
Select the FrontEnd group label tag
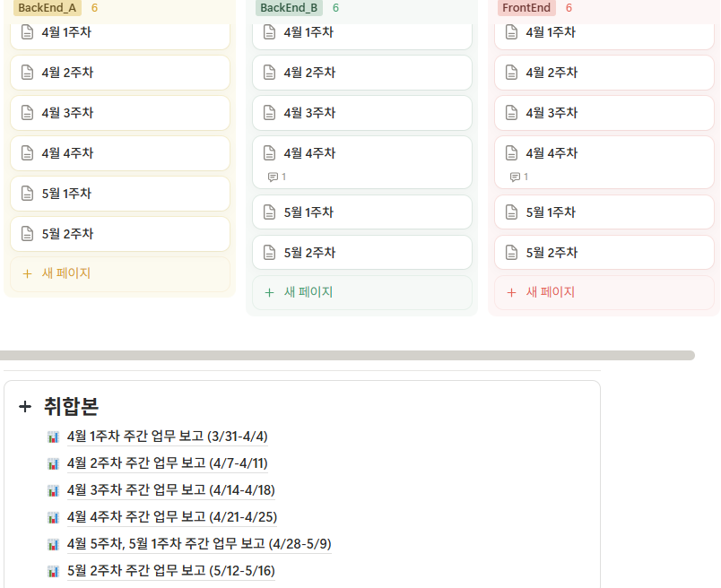click(526, 8)
